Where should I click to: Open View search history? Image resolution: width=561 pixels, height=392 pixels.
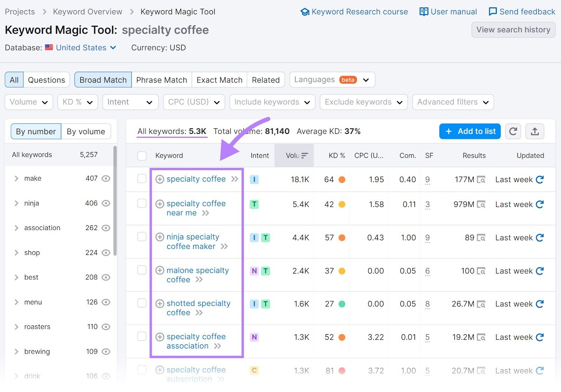pyautogui.click(x=513, y=30)
